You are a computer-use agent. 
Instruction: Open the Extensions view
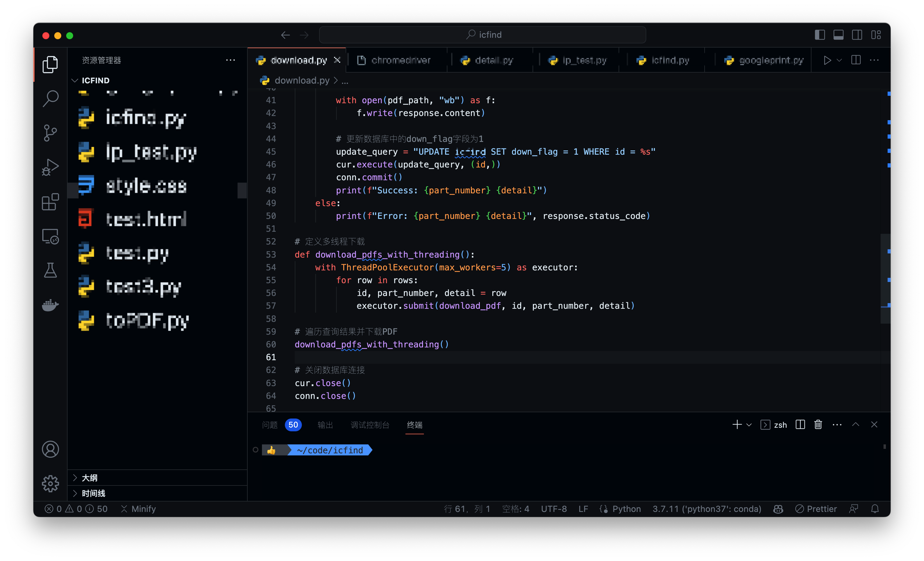pyautogui.click(x=50, y=202)
